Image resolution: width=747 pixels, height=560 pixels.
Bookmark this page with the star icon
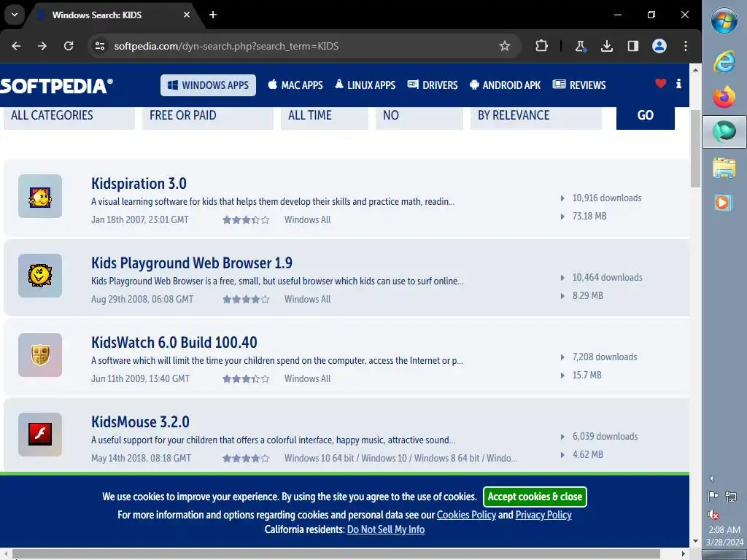[x=505, y=46]
